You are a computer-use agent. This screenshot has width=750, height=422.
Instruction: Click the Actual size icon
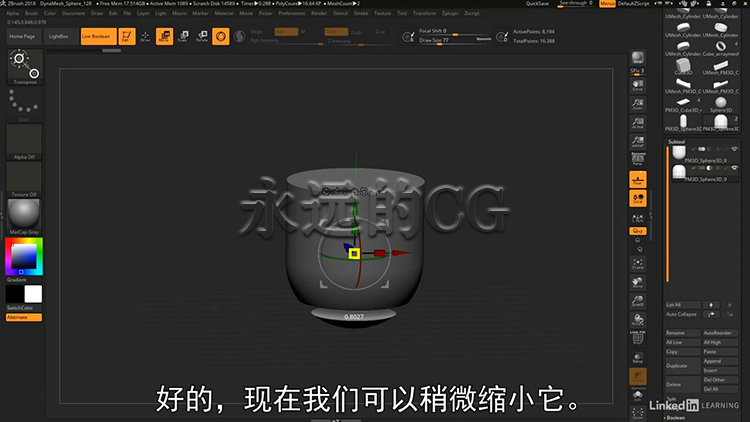click(638, 123)
